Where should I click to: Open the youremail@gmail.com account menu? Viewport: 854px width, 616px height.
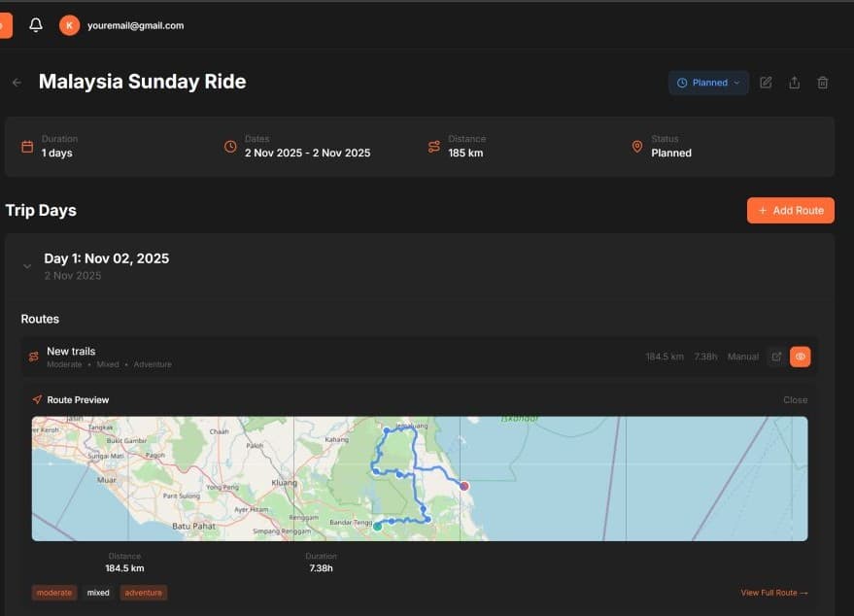coord(135,25)
